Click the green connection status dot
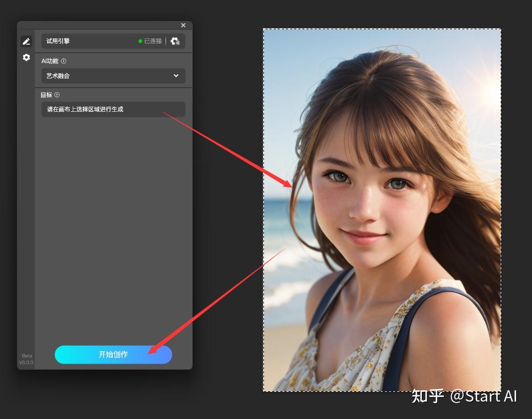532x419 pixels. click(x=140, y=41)
